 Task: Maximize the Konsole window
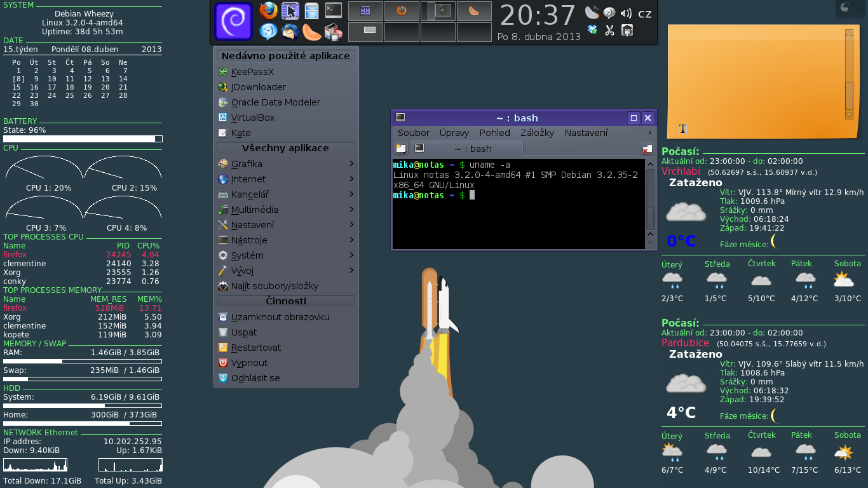[634, 118]
